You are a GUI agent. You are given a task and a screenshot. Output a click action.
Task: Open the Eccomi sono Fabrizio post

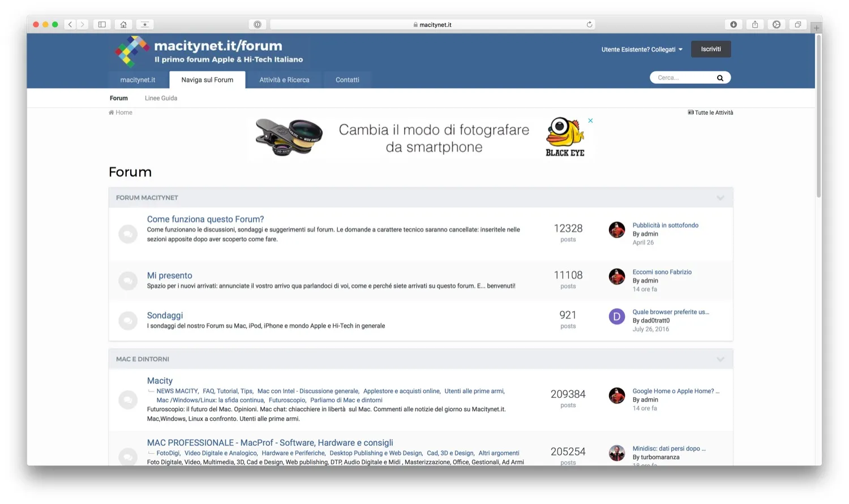(x=662, y=272)
